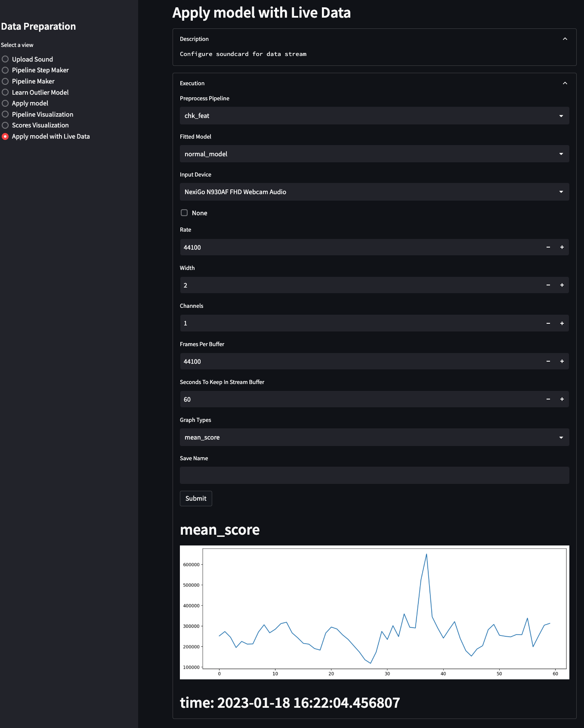
Task: Open the Fitted Model dropdown showing normal_model
Action: tap(374, 154)
